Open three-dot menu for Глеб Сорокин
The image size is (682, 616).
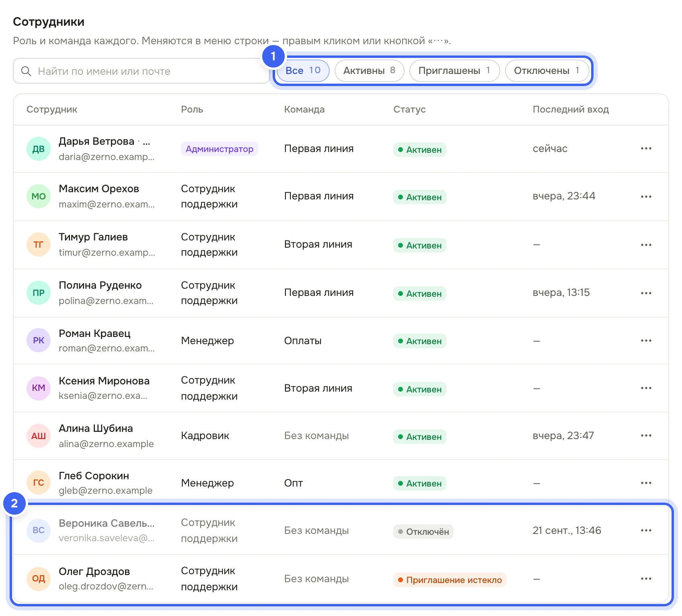tap(646, 483)
